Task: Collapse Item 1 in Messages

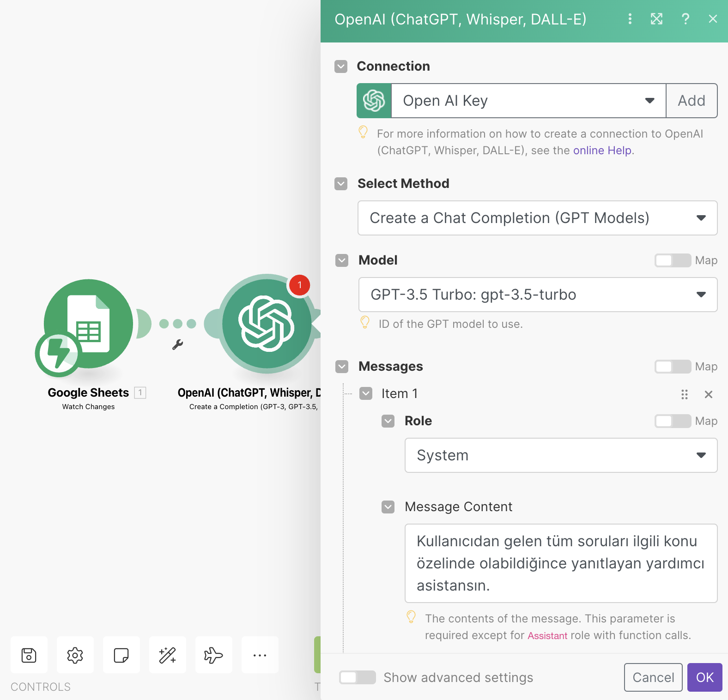Action: [x=366, y=393]
